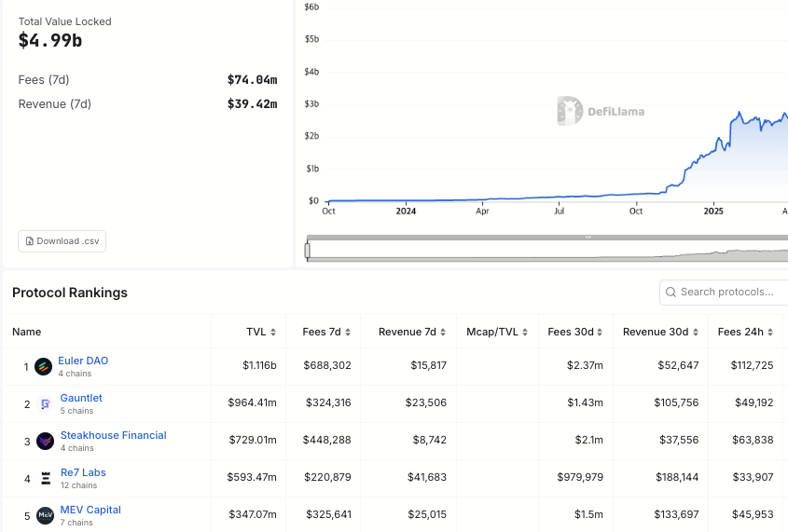Click the magnifier icon in search box

point(670,293)
